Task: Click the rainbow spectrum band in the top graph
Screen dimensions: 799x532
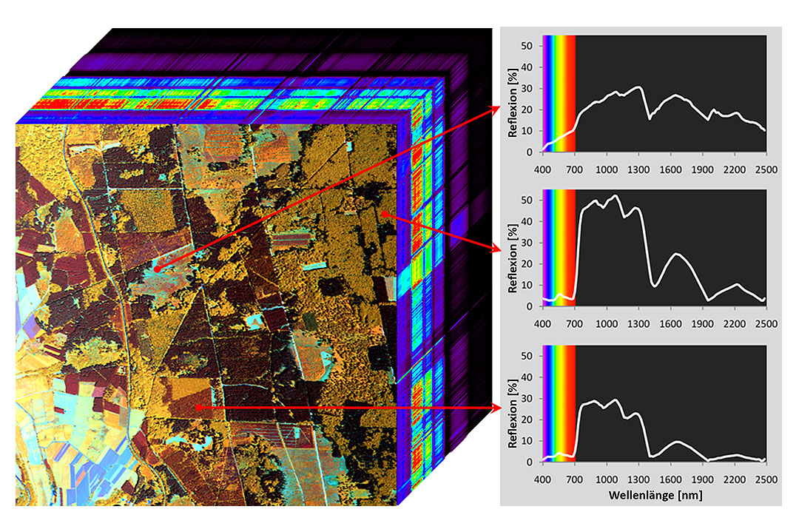Action: tap(559, 92)
